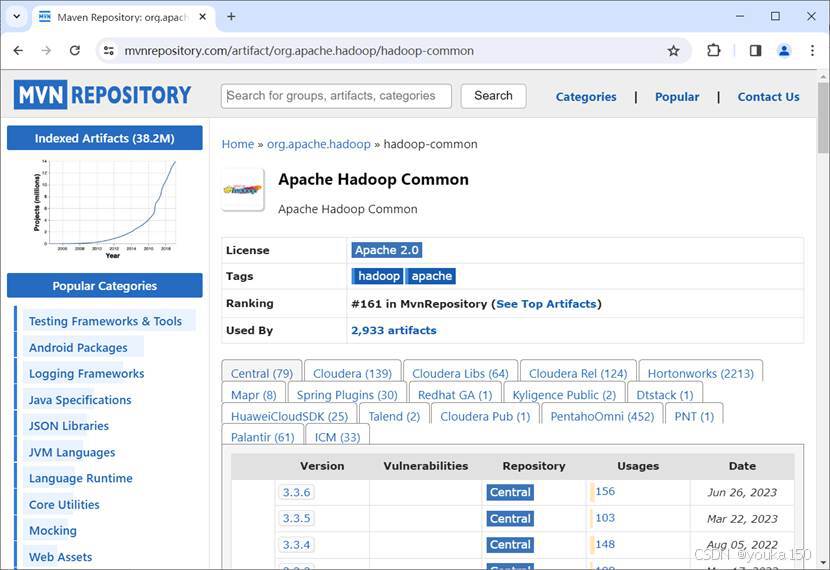Toggle the browser side panel icon
Screen dimensions: 830x570
tap(755, 51)
